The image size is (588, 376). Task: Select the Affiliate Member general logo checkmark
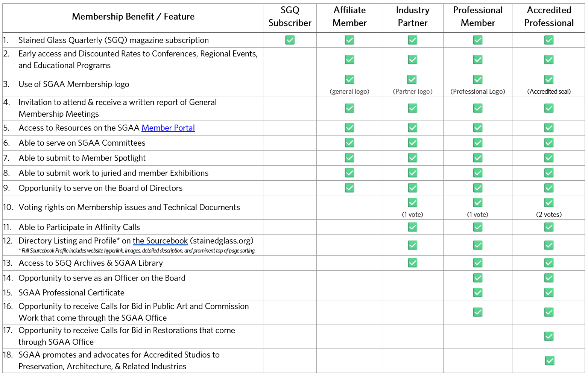pos(349,79)
